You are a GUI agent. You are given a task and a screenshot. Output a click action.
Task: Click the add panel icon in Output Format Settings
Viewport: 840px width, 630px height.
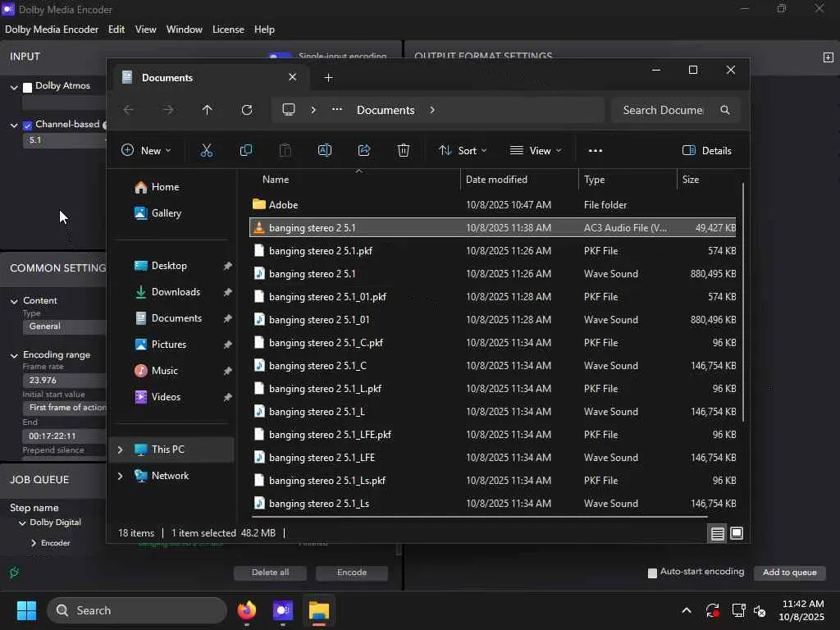click(x=829, y=57)
